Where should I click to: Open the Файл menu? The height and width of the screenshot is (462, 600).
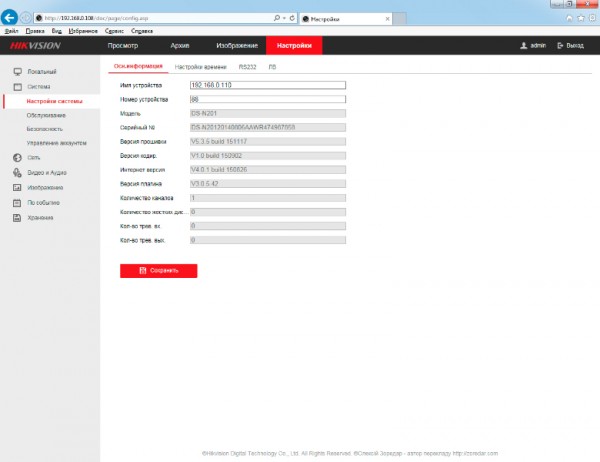click(11, 31)
